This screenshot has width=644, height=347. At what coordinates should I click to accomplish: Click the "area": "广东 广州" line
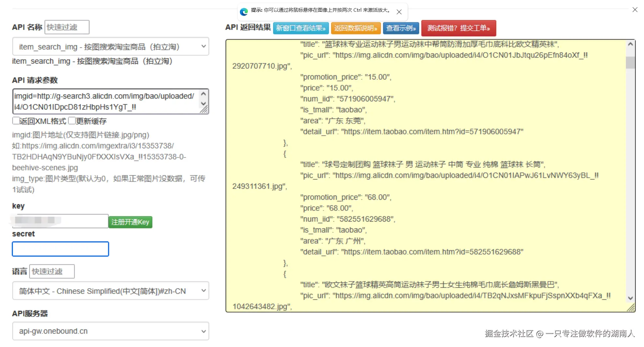coord(333,241)
